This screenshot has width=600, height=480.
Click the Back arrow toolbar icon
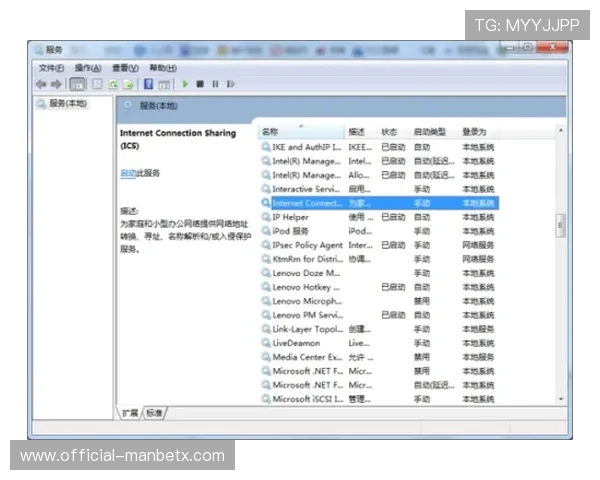41,84
